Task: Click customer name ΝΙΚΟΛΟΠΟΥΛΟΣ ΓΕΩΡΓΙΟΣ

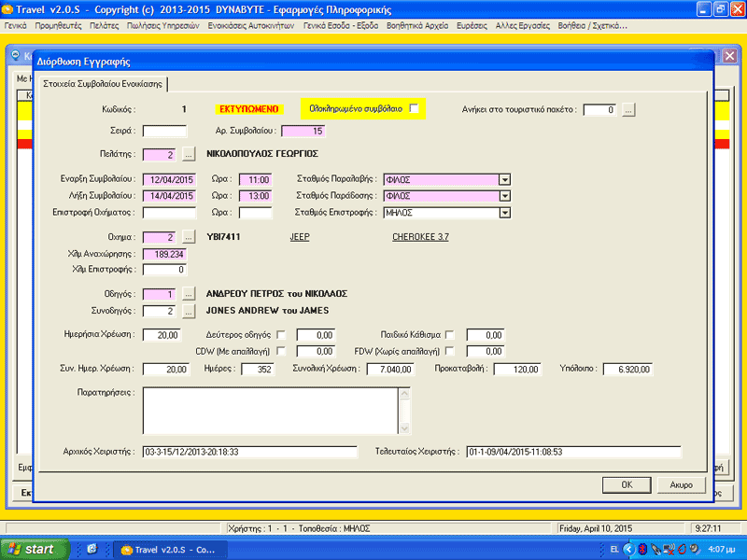Action: [262, 154]
